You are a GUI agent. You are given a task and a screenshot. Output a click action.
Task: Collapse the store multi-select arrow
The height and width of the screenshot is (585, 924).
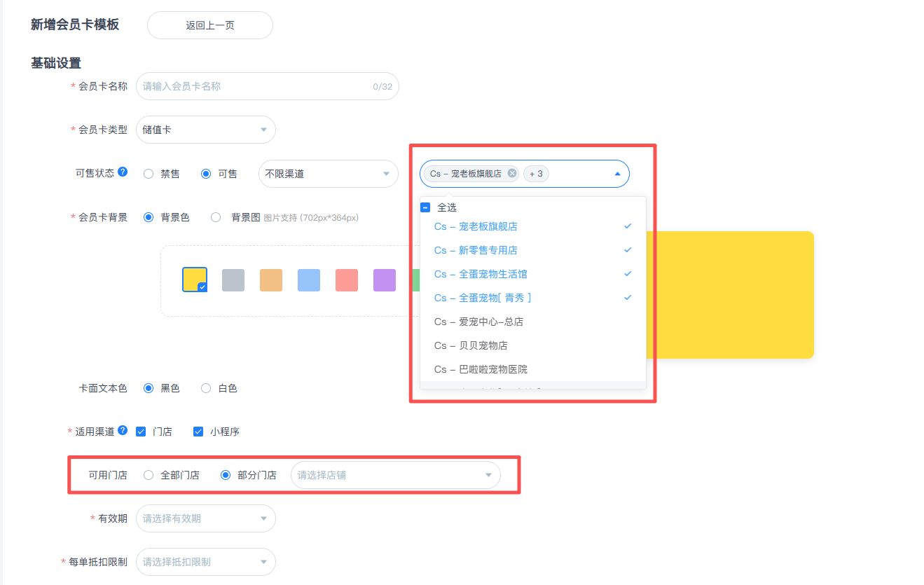pyautogui.click(x=617, y=174)
